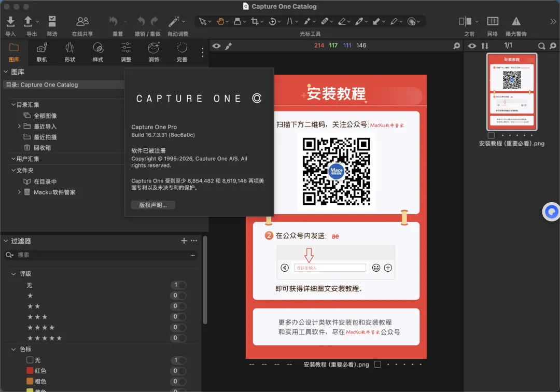Select the Crop cursor tool
This screenshot has height=392, width=560.
(x=255, y=21)
